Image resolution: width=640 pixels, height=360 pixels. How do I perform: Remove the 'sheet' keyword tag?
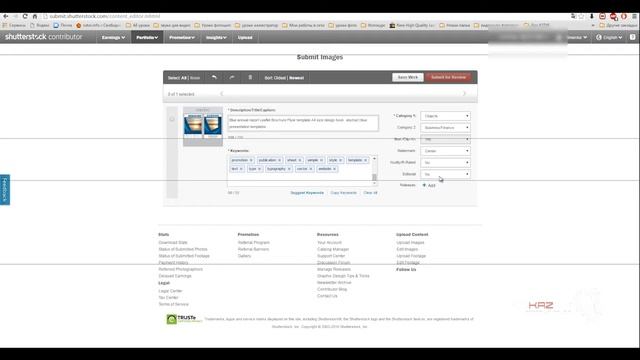(x=300, y=160)
